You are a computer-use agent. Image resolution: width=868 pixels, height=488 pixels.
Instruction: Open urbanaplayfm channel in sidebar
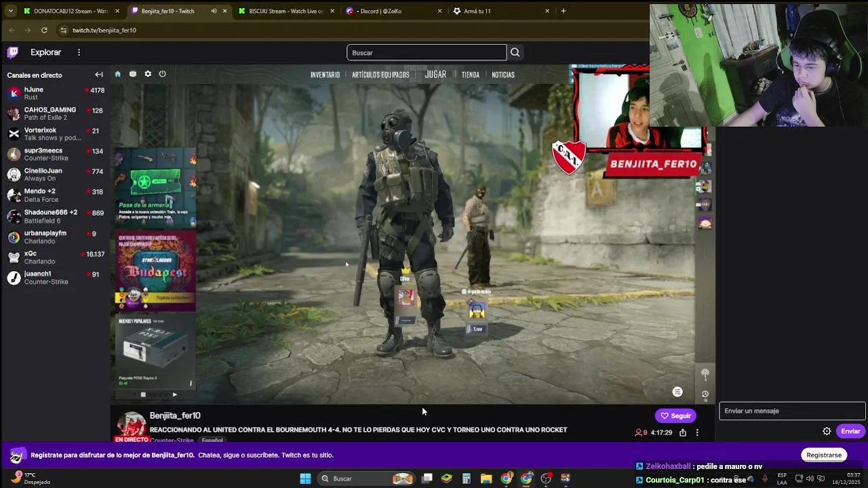pos(56,237)
